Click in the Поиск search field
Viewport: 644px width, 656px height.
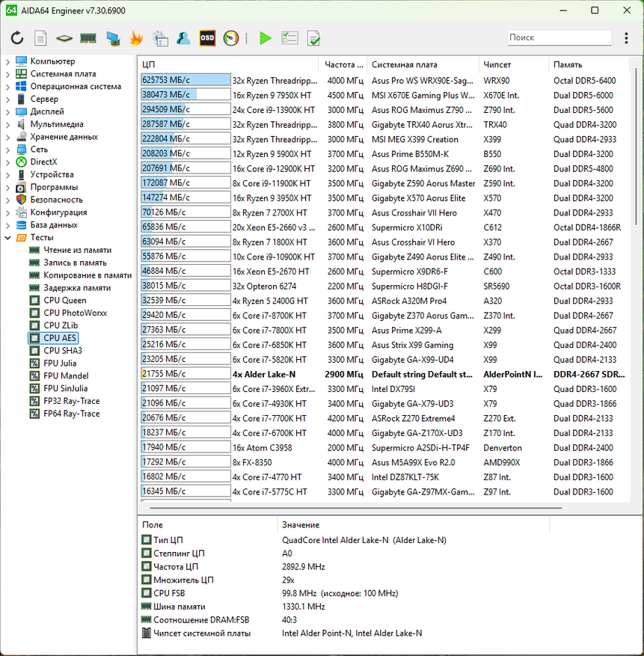[x=559, y=37]
